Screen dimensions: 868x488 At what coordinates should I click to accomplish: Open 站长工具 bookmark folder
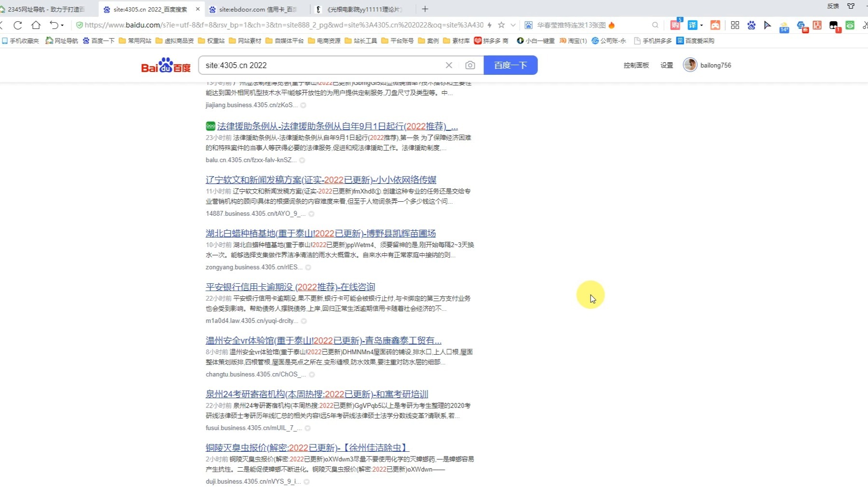click(x=361, y=41)
